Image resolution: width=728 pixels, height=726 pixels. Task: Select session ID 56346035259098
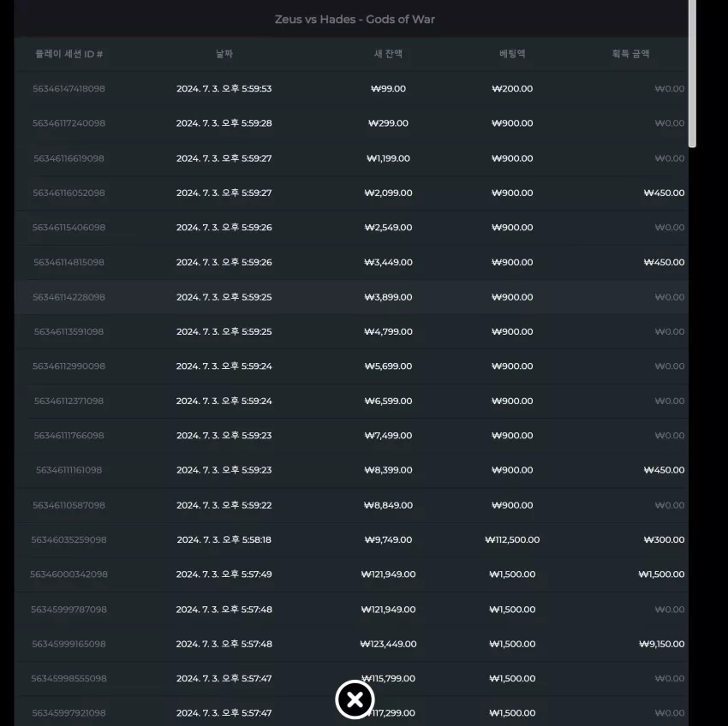pyautogui.click(x=69, y=540)
